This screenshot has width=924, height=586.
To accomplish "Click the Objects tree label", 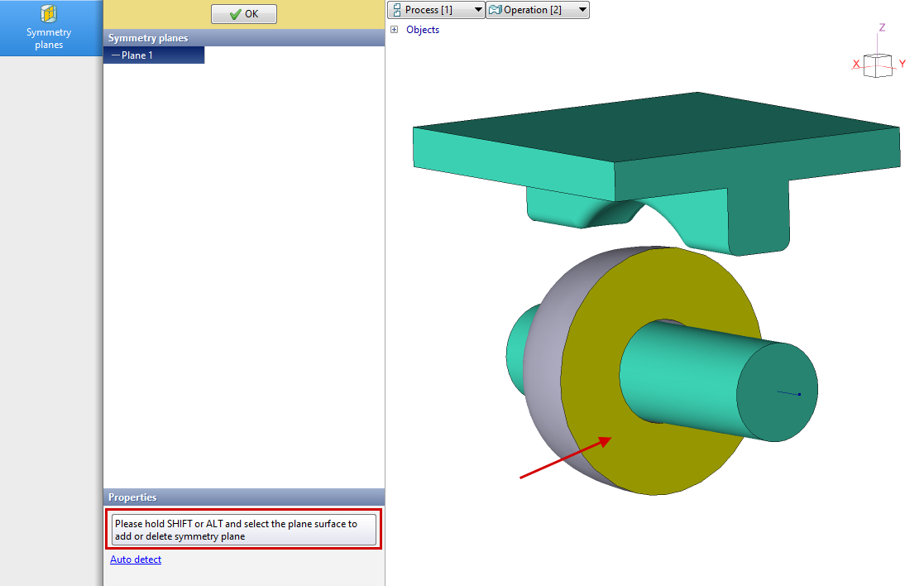I will pyautogui.click(x=423, y=30).
